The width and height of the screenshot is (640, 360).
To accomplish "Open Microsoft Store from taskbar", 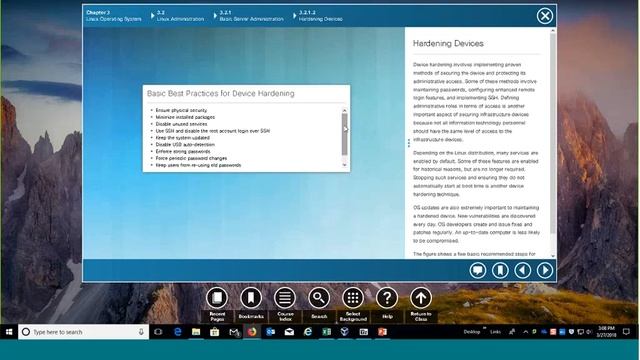I will 214,332.
